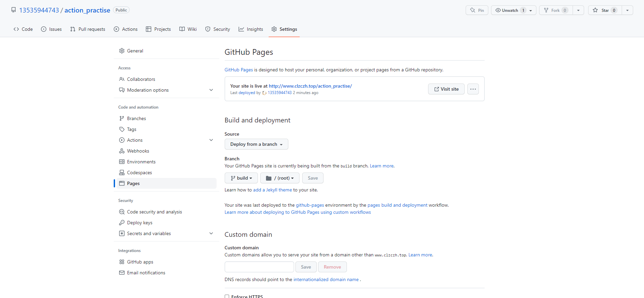The image size is (644, 298).
Task: Click the star icon in Star button
Action: coord(595,10)
